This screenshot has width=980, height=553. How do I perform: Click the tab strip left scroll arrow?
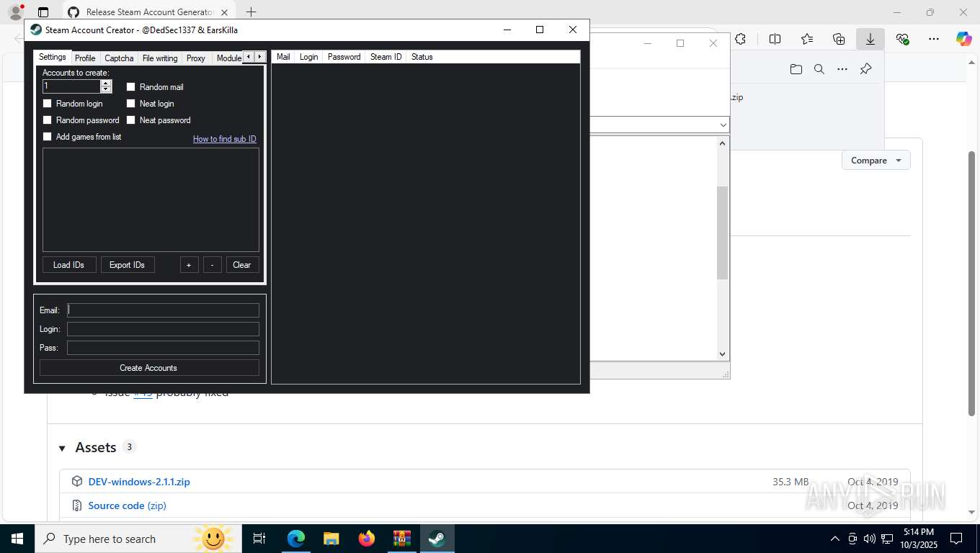coord(249,57)
